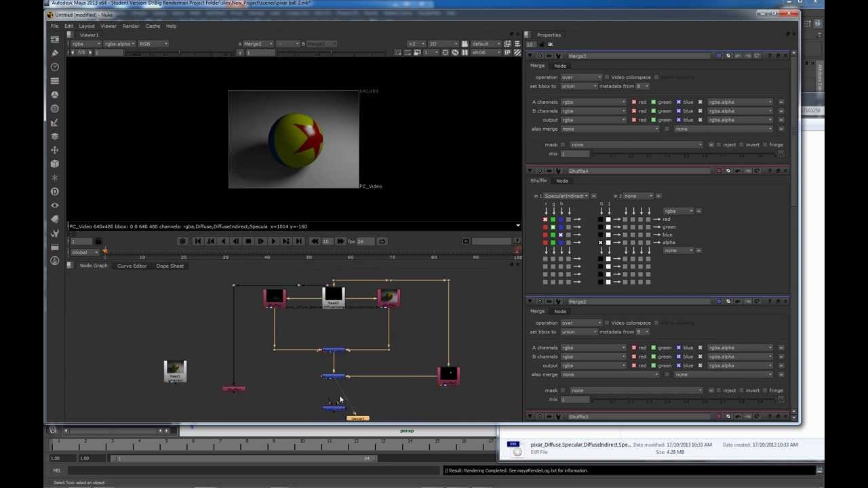868x488 pixels.
Task: Enable fringe checkbox in Merge3
Action: click(x=765, y=144)
